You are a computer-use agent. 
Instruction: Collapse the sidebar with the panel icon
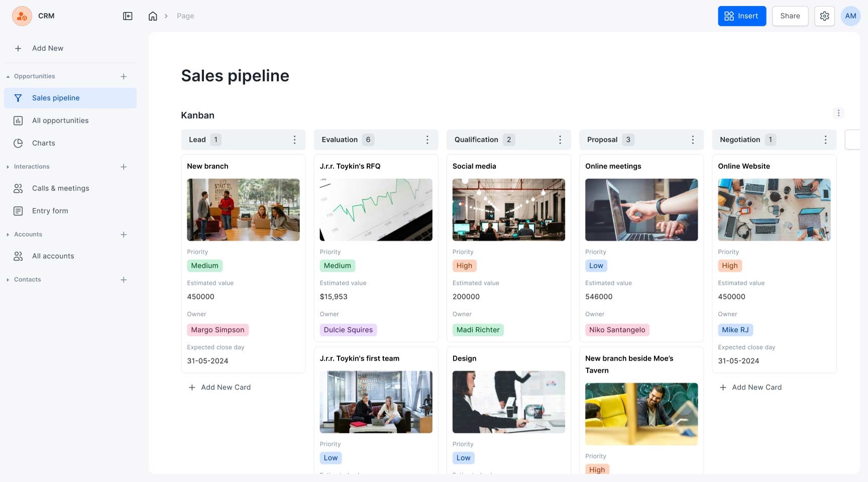point(128,16)
